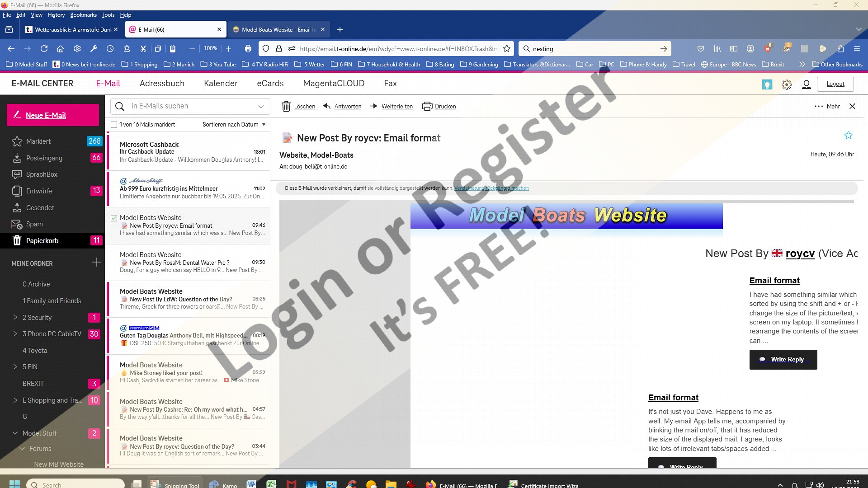Open the Papierkorb trash folder
Screen dimensions: 868x488
click(x=42, y=241)
